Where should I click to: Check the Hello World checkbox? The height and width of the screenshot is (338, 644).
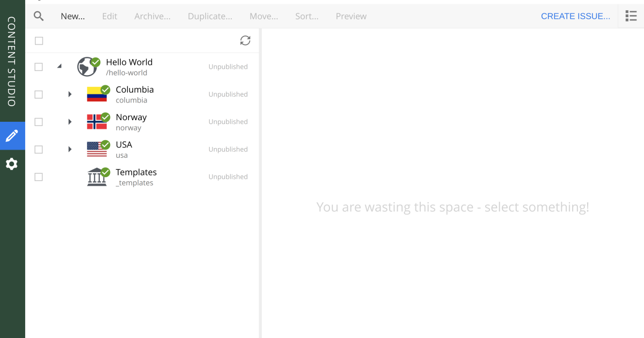point(38,67)
